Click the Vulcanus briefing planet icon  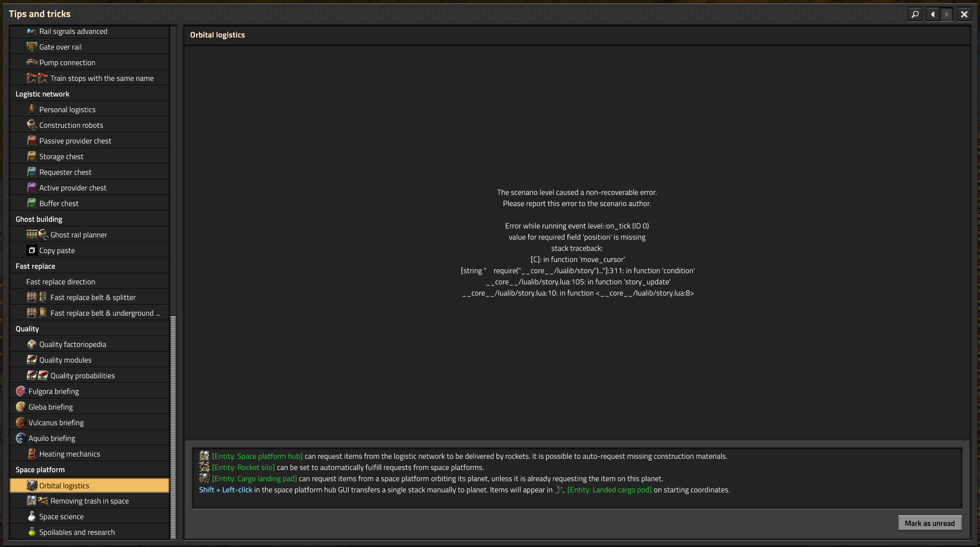point(21,423)
